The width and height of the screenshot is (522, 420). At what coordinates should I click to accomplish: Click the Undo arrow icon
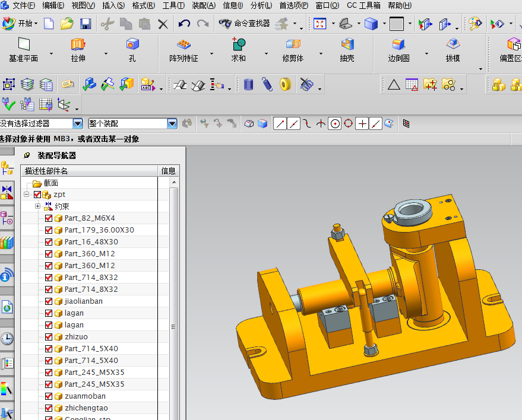(x=184, y=24)
